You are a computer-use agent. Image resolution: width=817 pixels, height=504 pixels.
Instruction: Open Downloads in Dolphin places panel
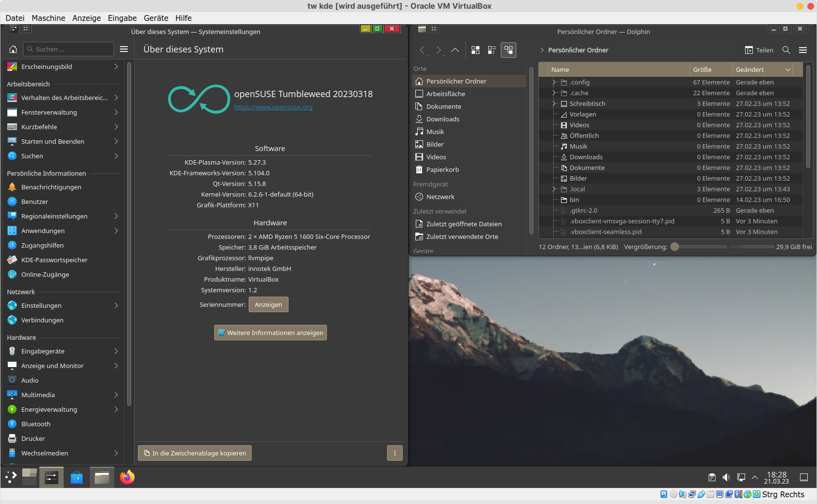(x=469, y=119)
